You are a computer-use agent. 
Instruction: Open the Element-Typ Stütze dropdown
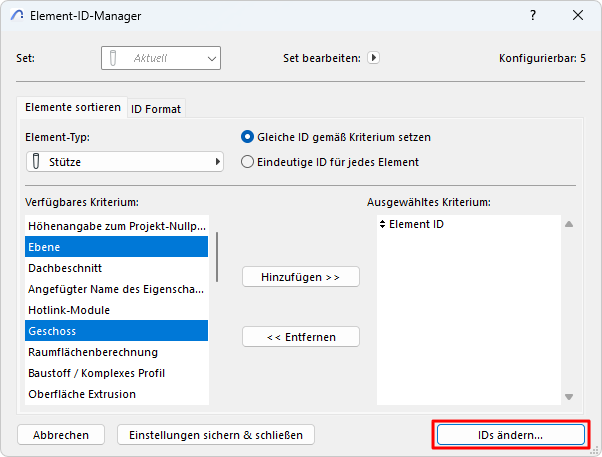(125, 161)
